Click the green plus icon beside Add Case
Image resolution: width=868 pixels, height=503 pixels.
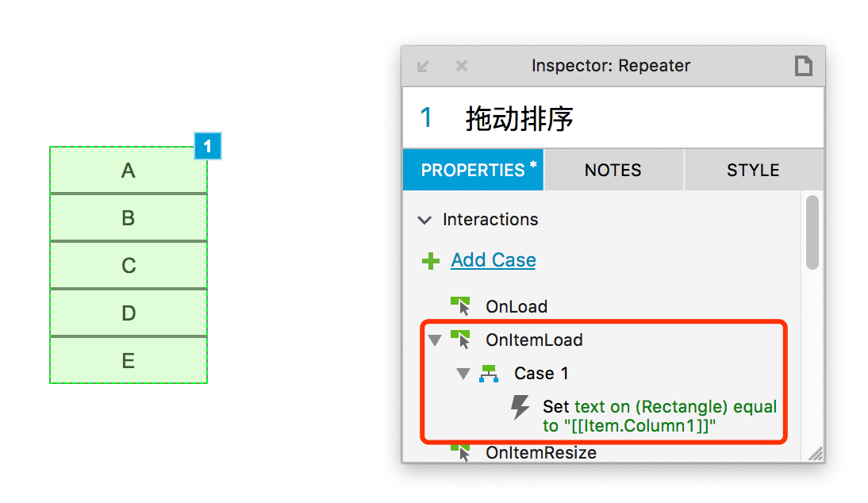[x=431, y=261]
